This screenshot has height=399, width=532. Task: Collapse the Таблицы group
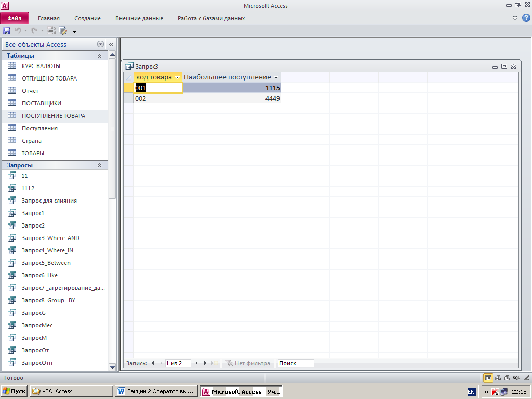(x=99, y=56)
